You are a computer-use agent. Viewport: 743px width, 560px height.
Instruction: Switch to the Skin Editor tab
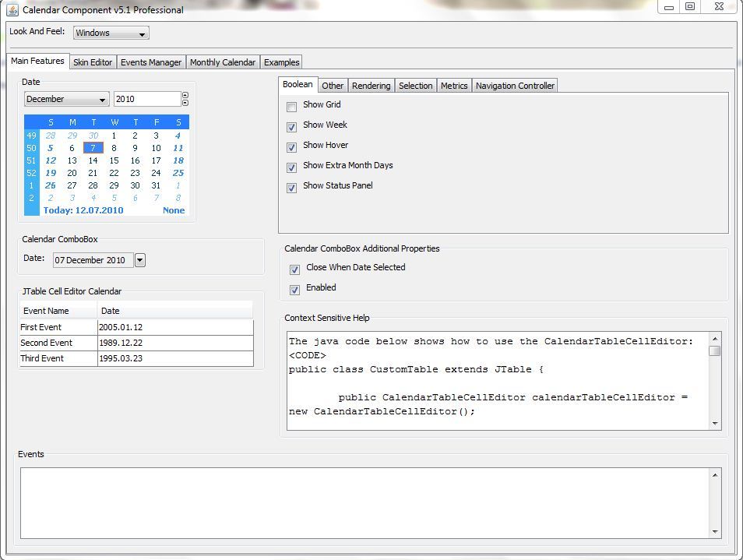[x=93, y=62]
